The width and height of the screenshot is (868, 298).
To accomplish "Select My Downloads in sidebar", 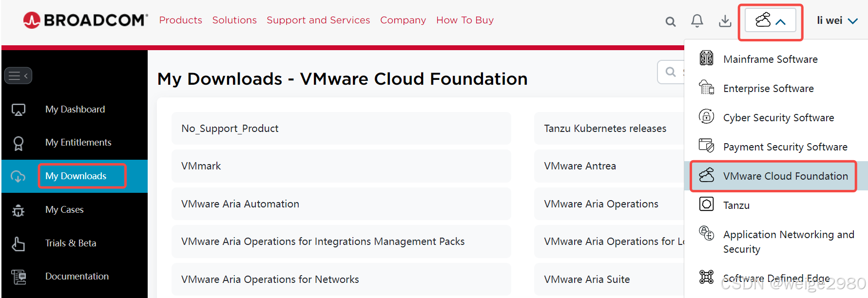I will pos(76,176).
